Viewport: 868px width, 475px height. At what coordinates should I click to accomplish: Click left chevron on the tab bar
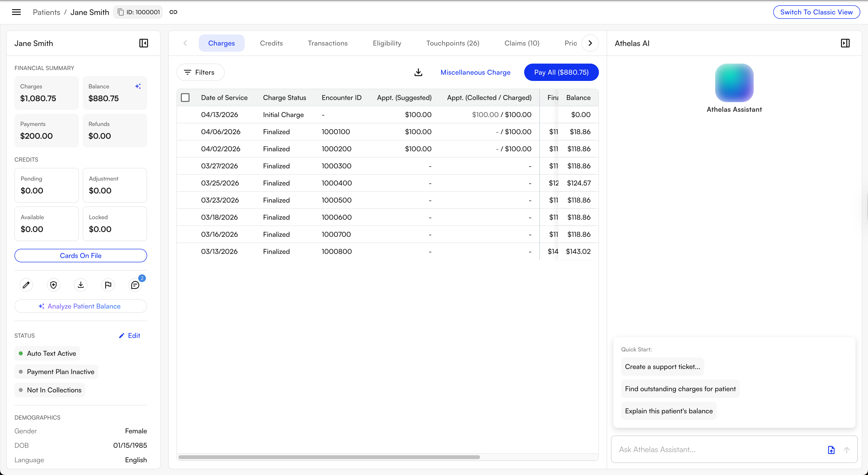coord(185,43)
